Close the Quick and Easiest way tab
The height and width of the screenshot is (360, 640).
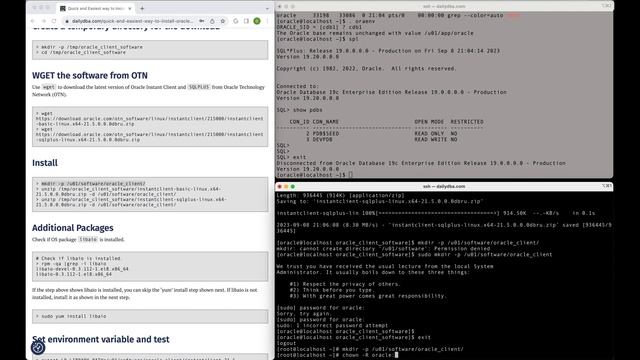(x=130, y=8)
